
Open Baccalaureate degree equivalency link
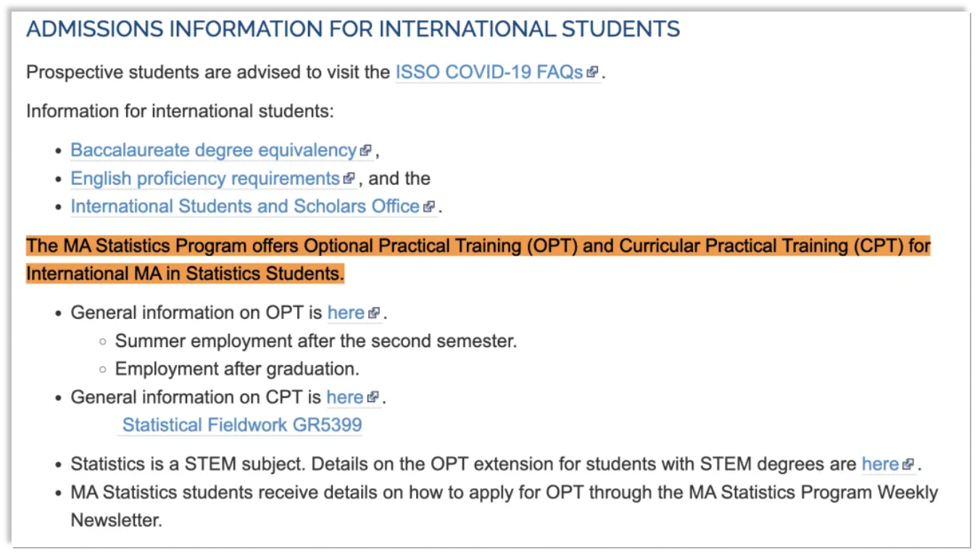(x=214, y=151)
